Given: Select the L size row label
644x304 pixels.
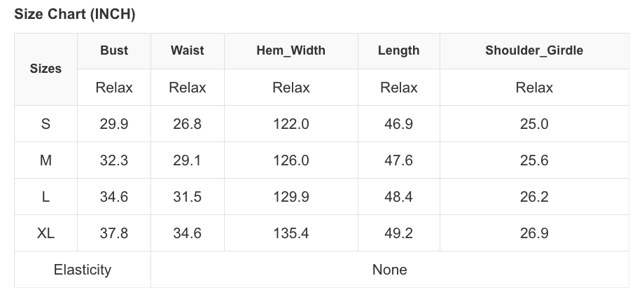Looking at the screenshot, I should click(45, 197).
